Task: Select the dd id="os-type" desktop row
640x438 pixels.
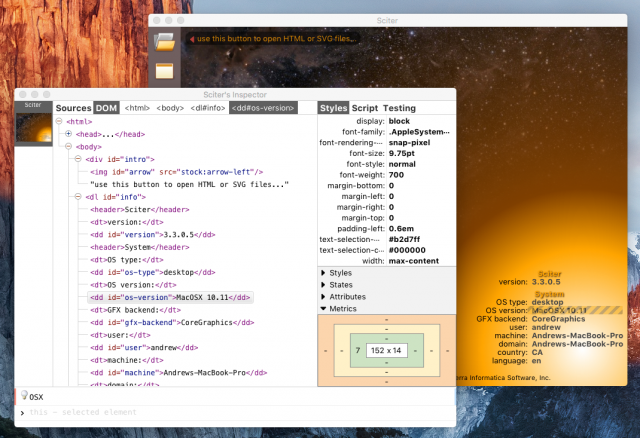Action: click(153, 272)
